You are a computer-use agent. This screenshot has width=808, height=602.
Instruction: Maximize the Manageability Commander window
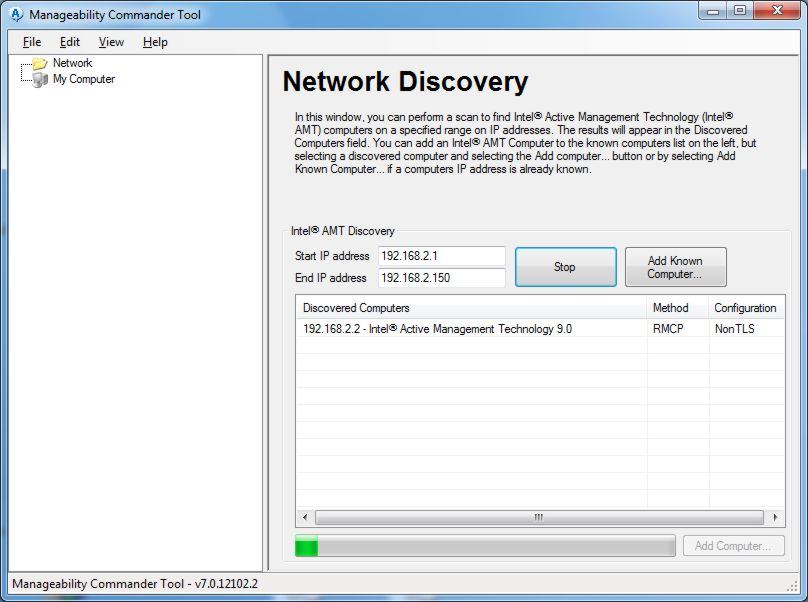tap(740, 11)
